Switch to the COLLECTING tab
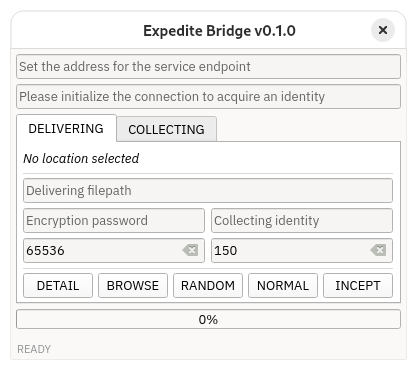The width and height of the screenshot is (417, 370). (x=166, y=129)
